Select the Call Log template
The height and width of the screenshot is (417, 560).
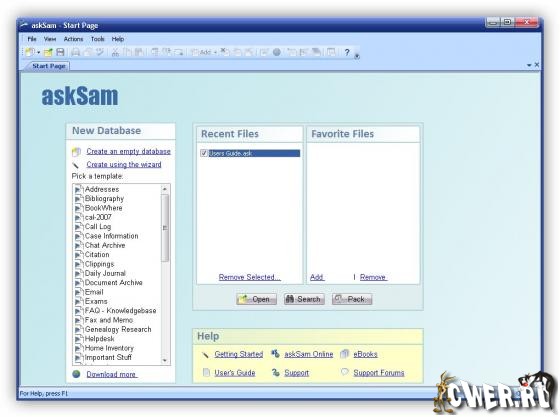pyautogui.click(x=98, y=226)
